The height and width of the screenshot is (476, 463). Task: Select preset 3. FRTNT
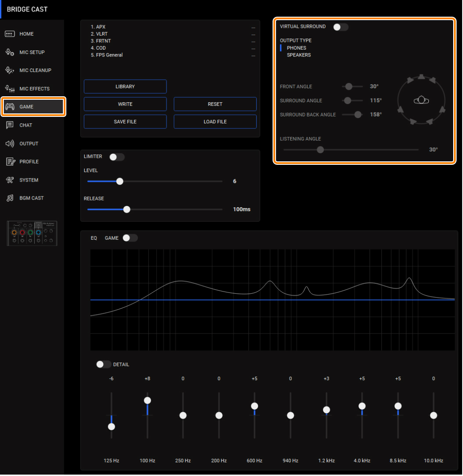pyautogui.click(x=101, y=41)
